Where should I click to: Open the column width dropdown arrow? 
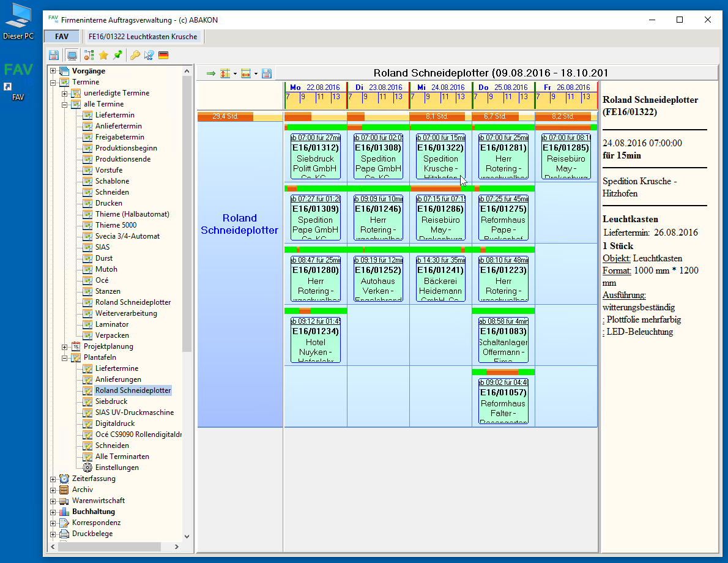(x=256, y=74)
